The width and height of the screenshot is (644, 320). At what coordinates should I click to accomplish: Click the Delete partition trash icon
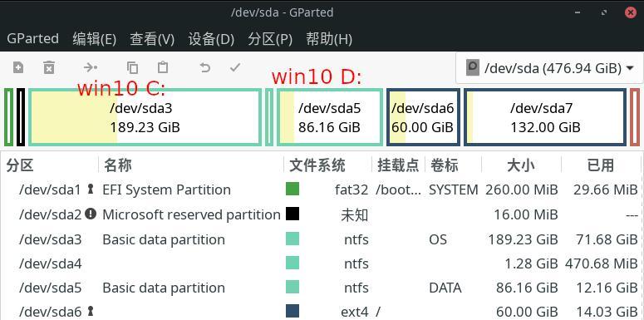click(x=49, y=67)
